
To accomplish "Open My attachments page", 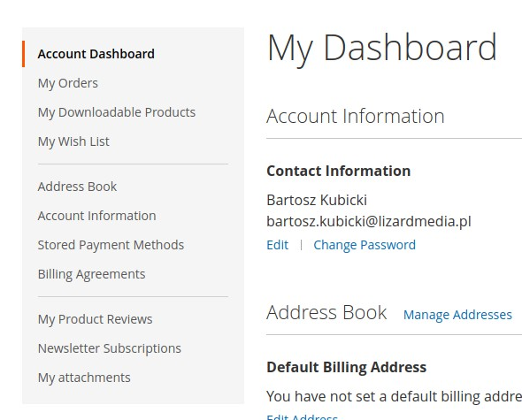I will (84, 378).
